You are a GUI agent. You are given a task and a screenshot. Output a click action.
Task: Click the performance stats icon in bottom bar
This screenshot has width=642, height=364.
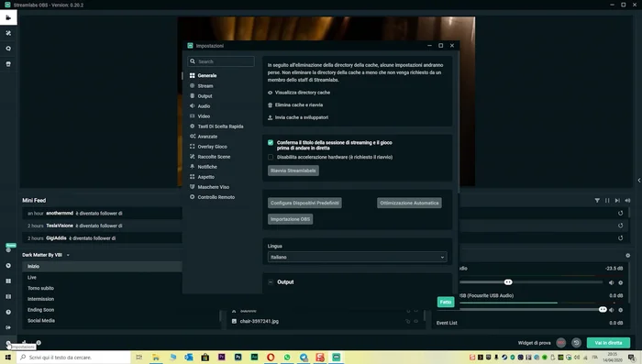tap(24, 342)
